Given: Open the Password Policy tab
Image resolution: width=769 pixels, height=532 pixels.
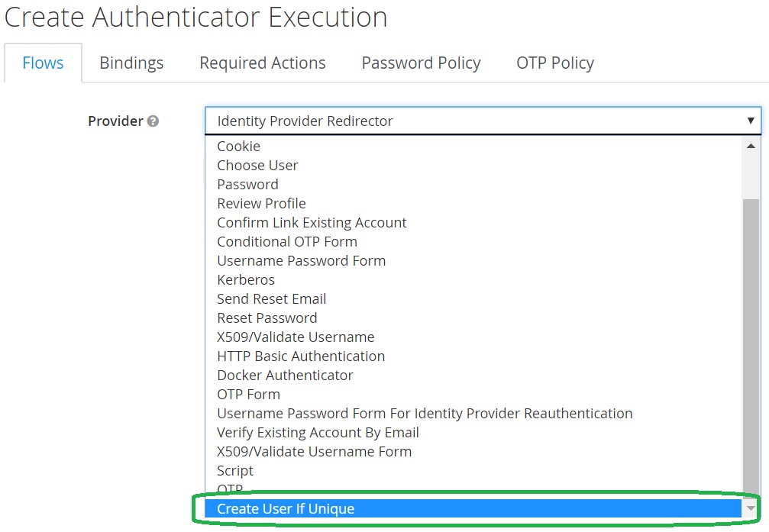Looking at the screenshot, I should (421, 63).
